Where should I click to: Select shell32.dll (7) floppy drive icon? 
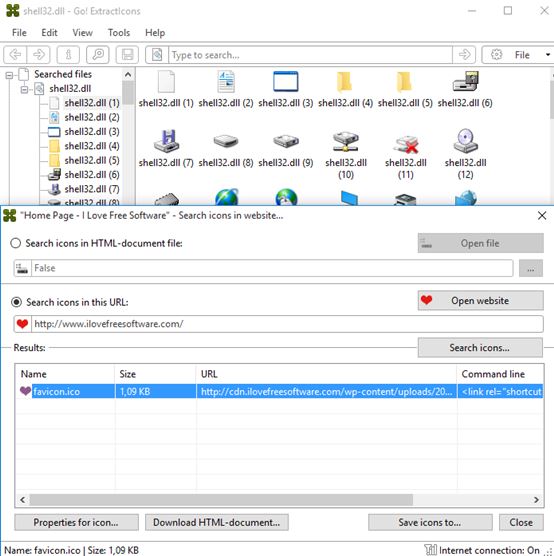166,141
